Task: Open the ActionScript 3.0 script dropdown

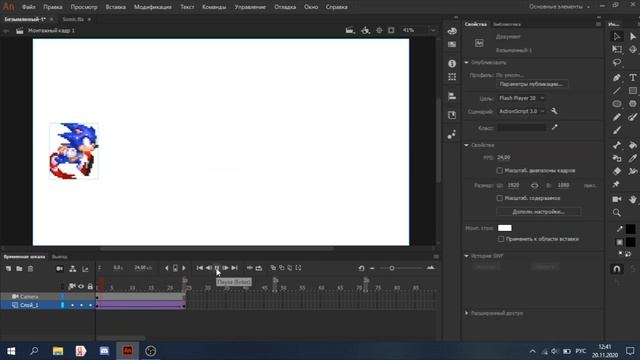Action: coord(521,111)
